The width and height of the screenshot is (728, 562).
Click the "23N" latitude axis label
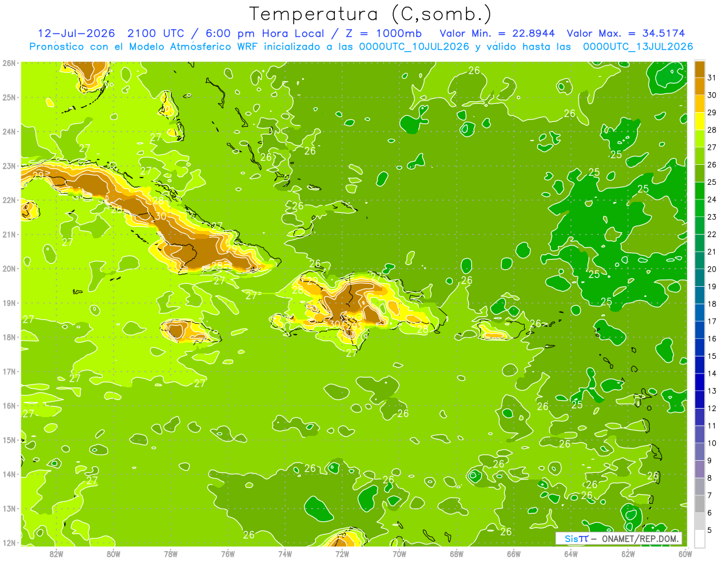(x=9, y=166)
